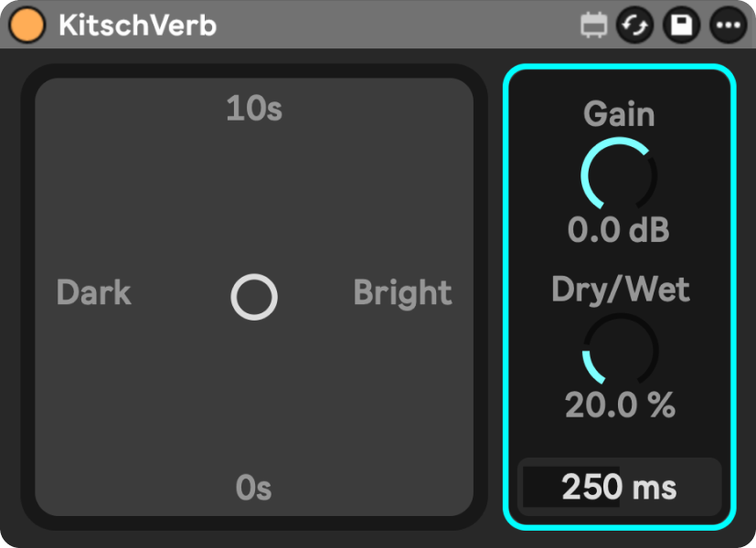Click the KitschVerb device title
Screen dimensions: 756x548
coord(137,25)
